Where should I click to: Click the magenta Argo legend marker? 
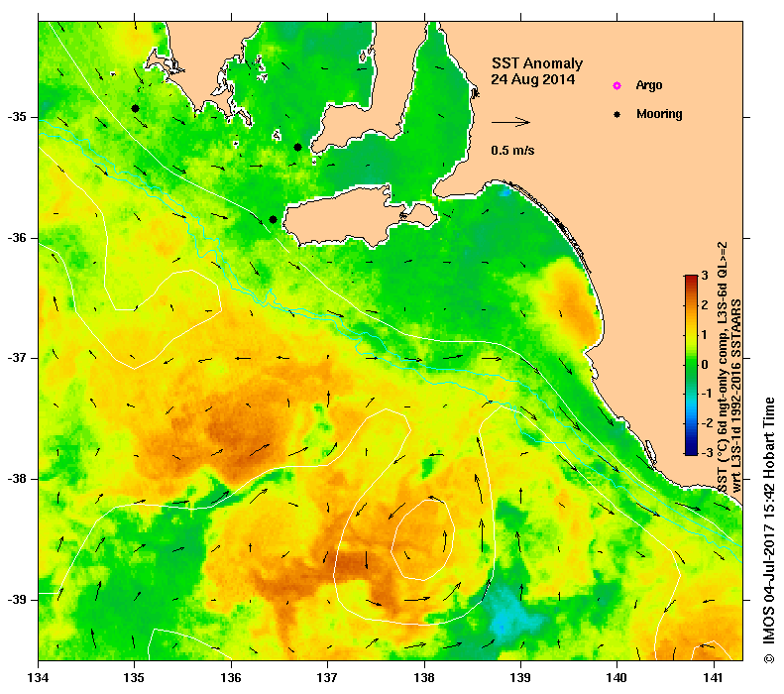click(x=617, y=85)
